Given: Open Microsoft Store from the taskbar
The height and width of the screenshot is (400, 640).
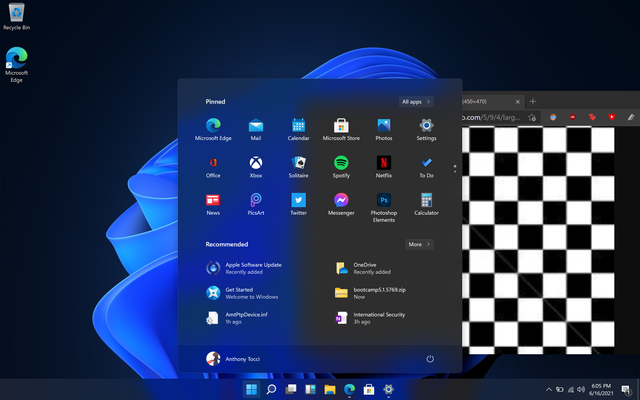Looking at the screenshot, I should pyautogui.click(x=369, y=389).
